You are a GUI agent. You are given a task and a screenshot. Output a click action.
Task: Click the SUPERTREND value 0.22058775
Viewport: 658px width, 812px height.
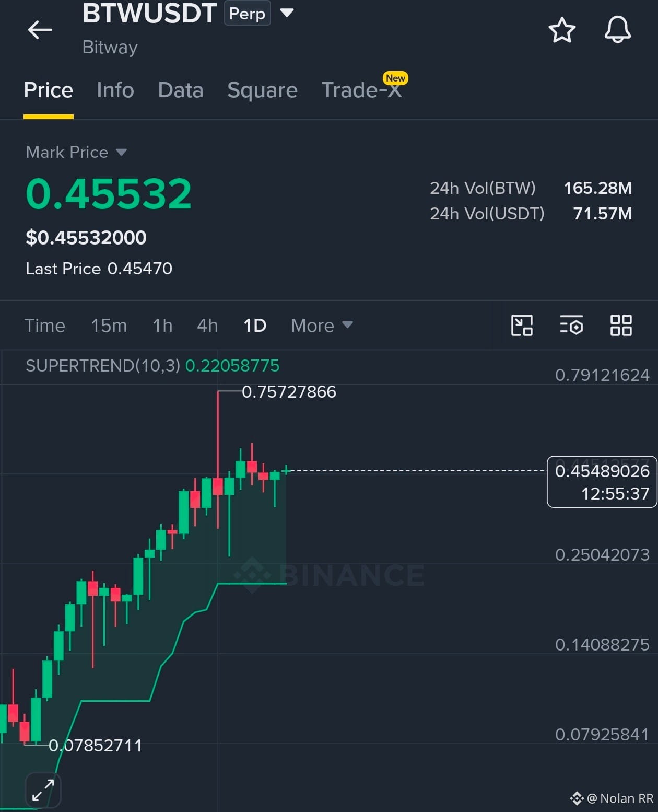[232, 366]
